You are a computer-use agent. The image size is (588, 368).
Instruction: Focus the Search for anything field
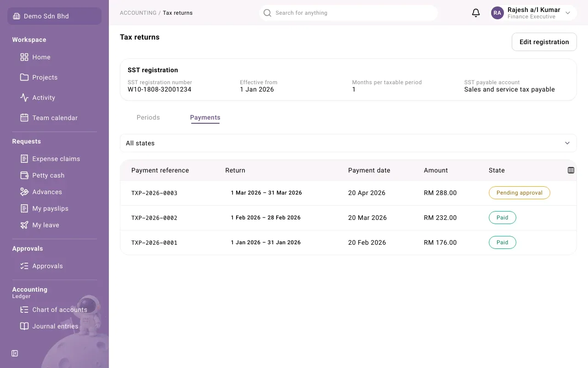(348, 13)
